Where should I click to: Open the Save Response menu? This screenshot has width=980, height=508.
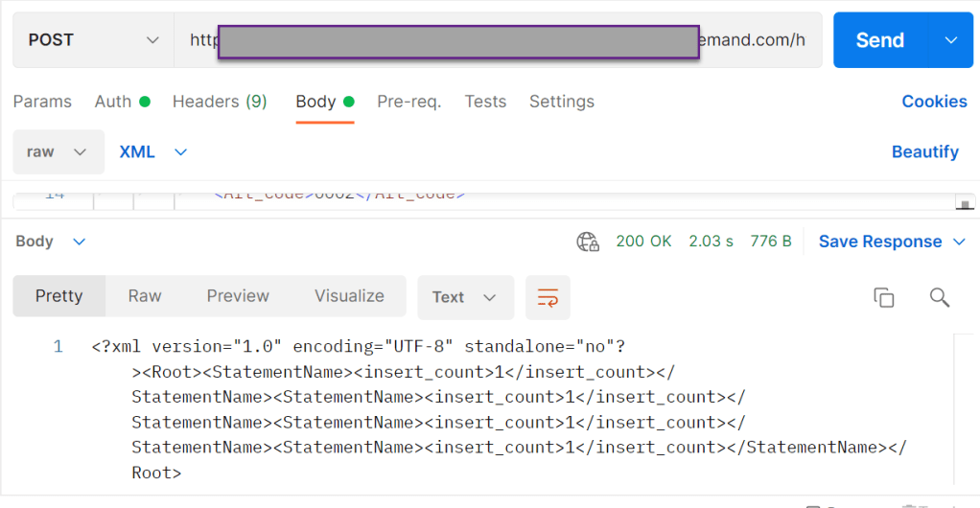tap(892, 242)
